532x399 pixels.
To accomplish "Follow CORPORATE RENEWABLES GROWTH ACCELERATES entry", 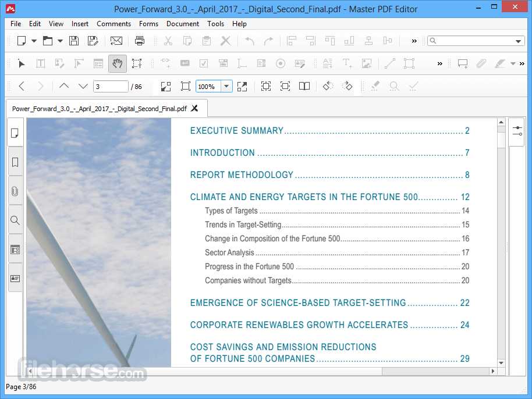I will pos(329,325).
